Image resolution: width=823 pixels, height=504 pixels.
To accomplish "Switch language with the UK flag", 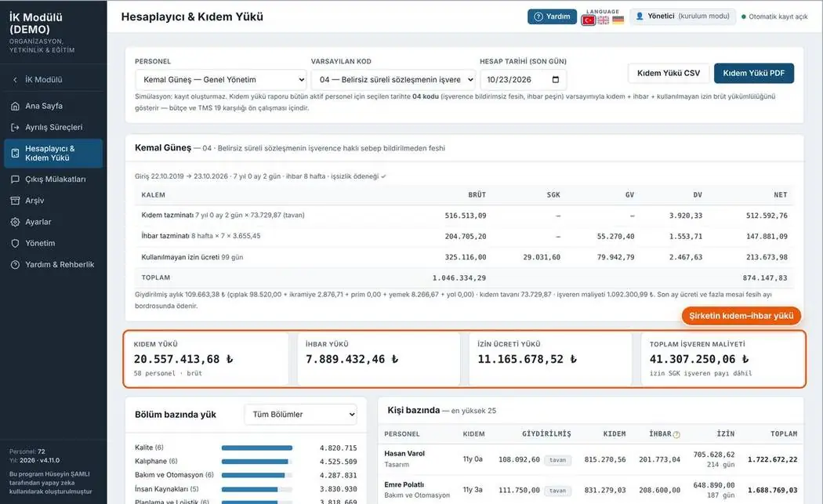I will coord(604,20).
